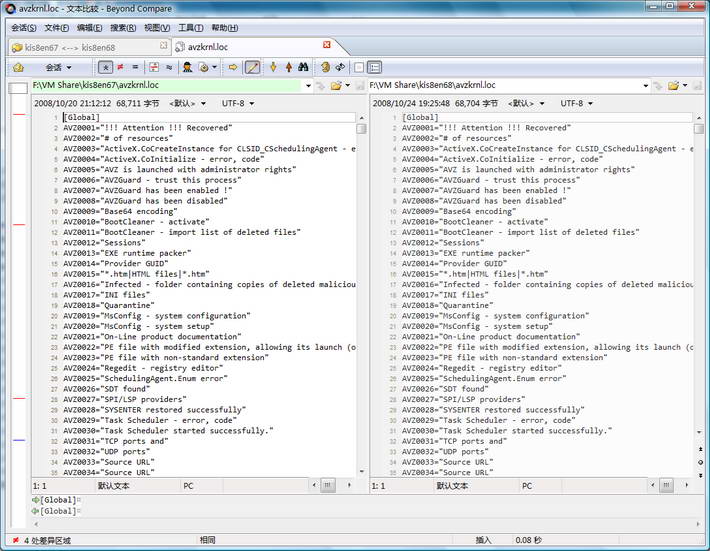Viewport: 710px width, 551px height.
Task: Expand the right file path dropdown
Action: click(x=647, y=86)
